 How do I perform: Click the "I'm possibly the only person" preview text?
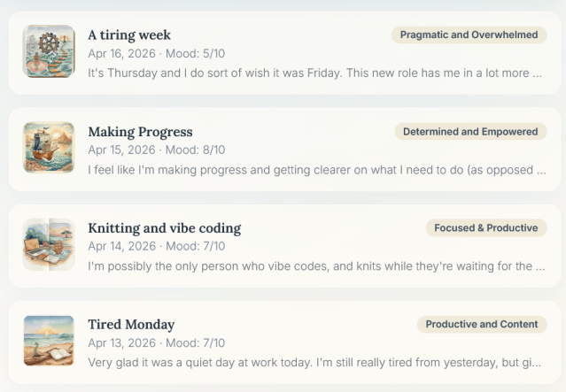(x=314, y=266)
